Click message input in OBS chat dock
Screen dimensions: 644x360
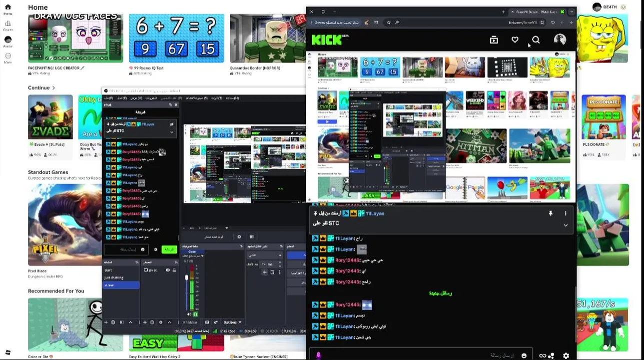click(x=126, y=249)
